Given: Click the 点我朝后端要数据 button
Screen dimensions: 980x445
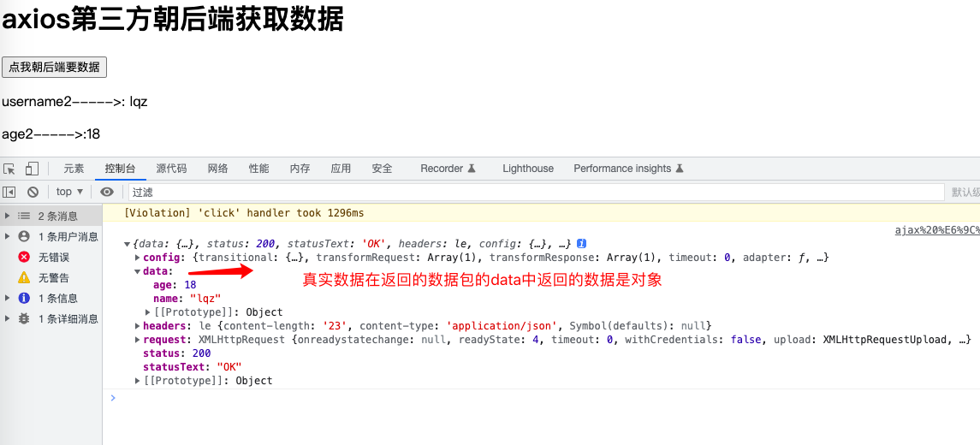Looking at the screenshot, I should coord(55,68).
